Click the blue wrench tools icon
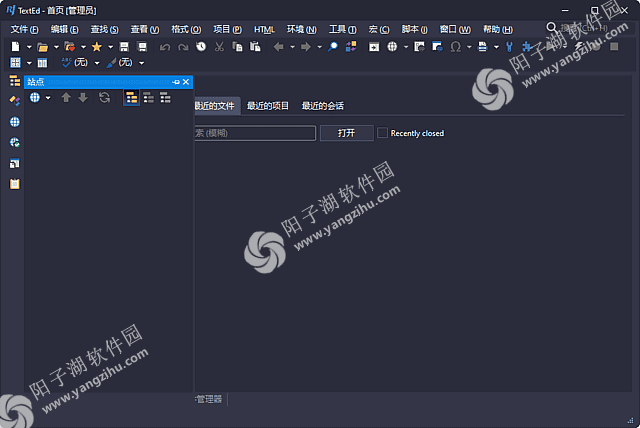Viewport: 640px width, 428px height. pyautogui.click(x=509, y=47)
